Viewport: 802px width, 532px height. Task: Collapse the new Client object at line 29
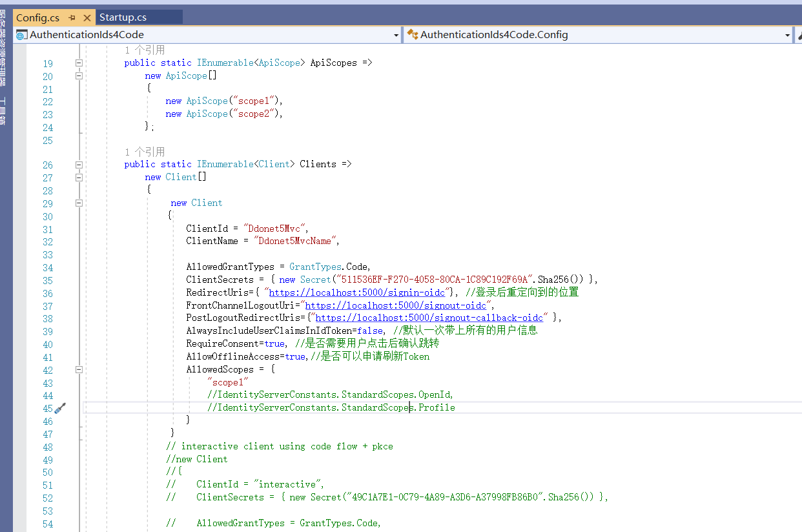[79, 203]
